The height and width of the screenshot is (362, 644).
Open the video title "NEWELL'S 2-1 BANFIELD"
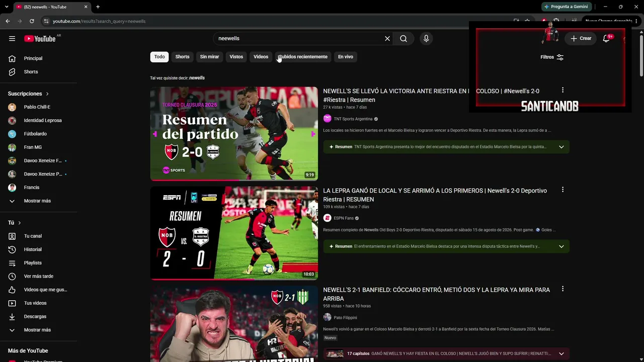(x=436, y=294)
